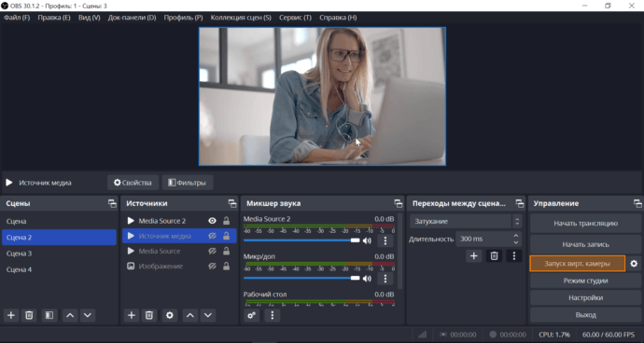Viewport: 644px width, 343px height.
Task: Hide the Media Source 2 source
Action: point(212,221)
